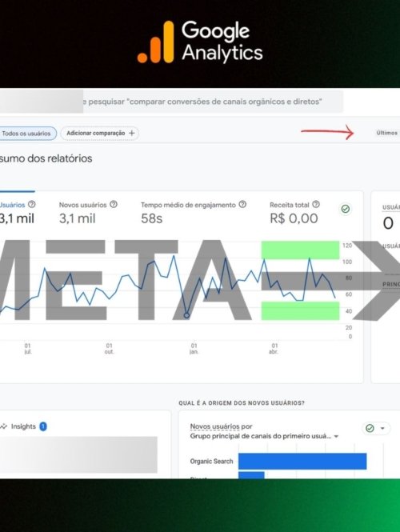The height and width of the screenshot is (532, 400).
Task: Open the 'Últimos' date range selector
Action: click(x=386, y=133)
